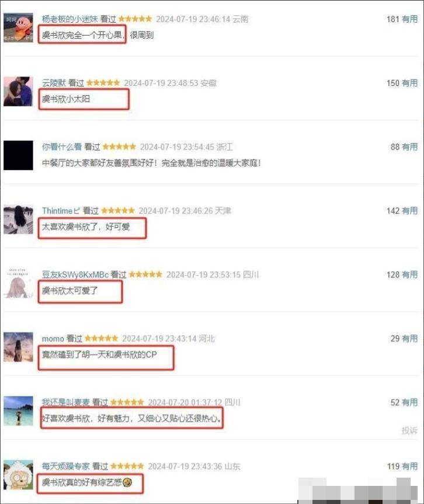424x504 pixels.
Task: Visit 你看什么看 username link
Action: 62,147
